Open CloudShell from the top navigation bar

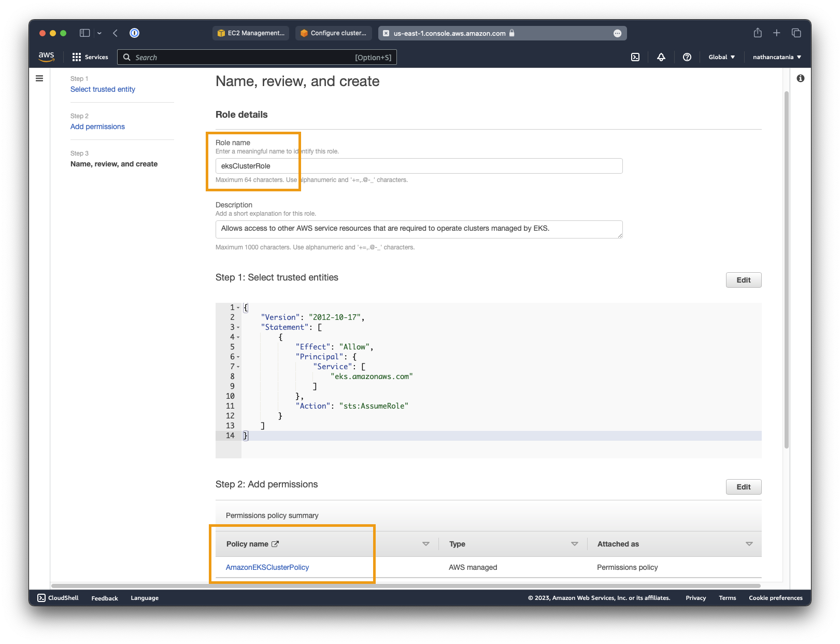[x=635, y=57]
